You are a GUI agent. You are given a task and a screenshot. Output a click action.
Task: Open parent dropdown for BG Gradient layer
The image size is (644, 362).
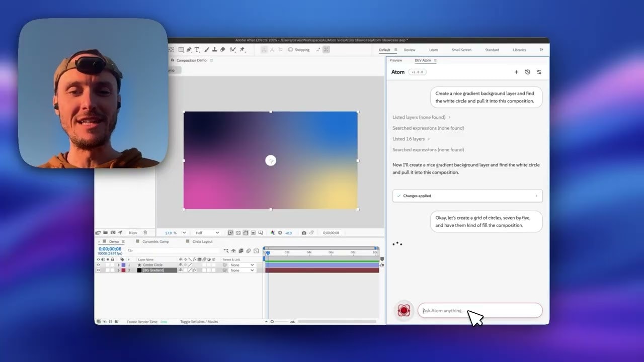[x=242, y=270]
